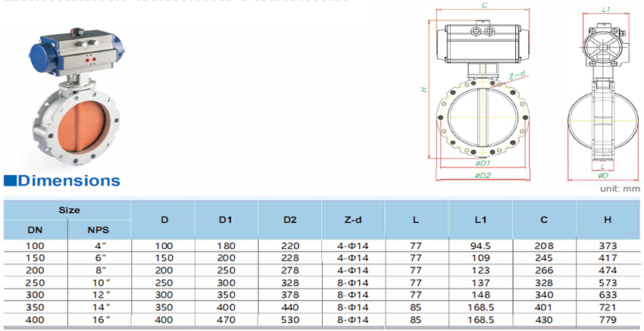Select the L1 dimension label above side drawing
Screen dimensions: 644x331
coord(606,9)
